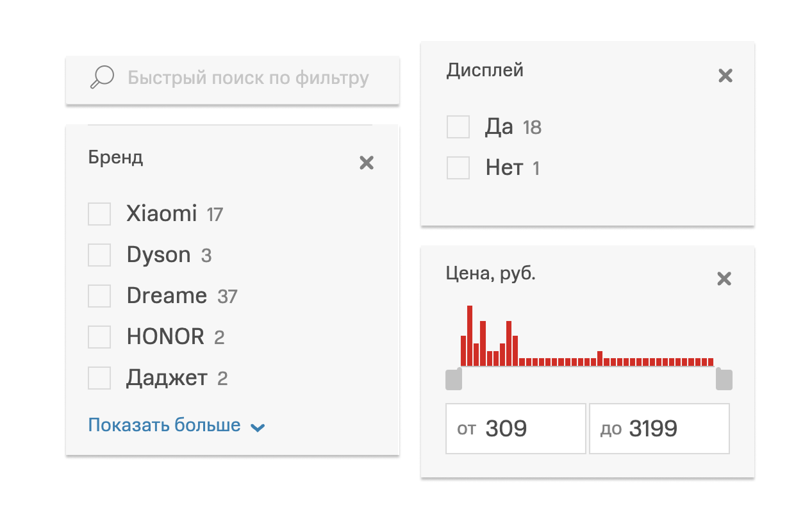Click the от 309 price input
812x519 pixels.
(515, 429)
